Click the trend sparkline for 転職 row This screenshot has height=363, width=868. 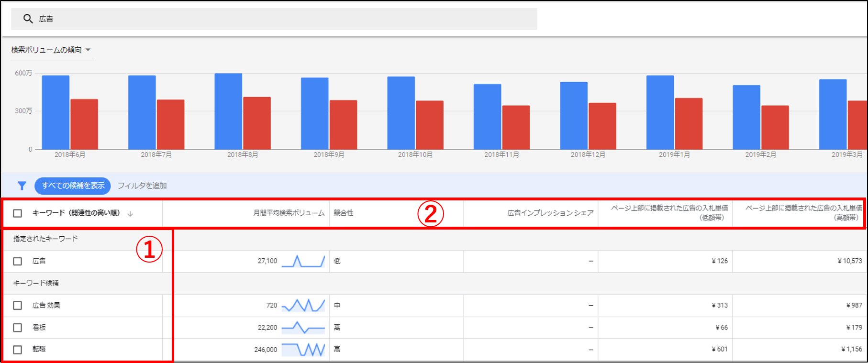(303, 350)
